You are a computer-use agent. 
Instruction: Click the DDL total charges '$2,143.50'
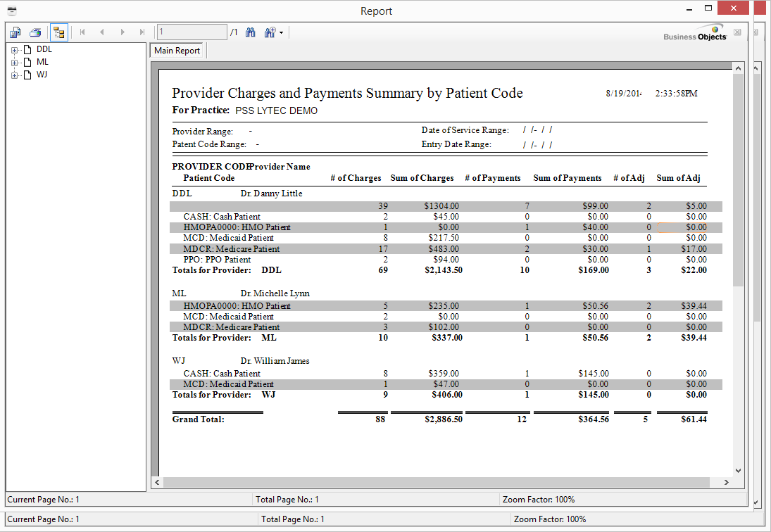444,270
